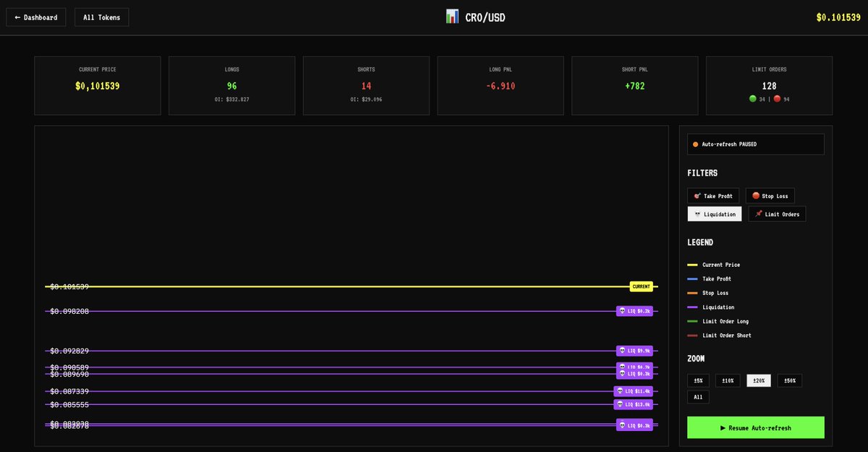
Task: Click the shorts OI: $29.096 text
Action: click(x=366, y=99)
